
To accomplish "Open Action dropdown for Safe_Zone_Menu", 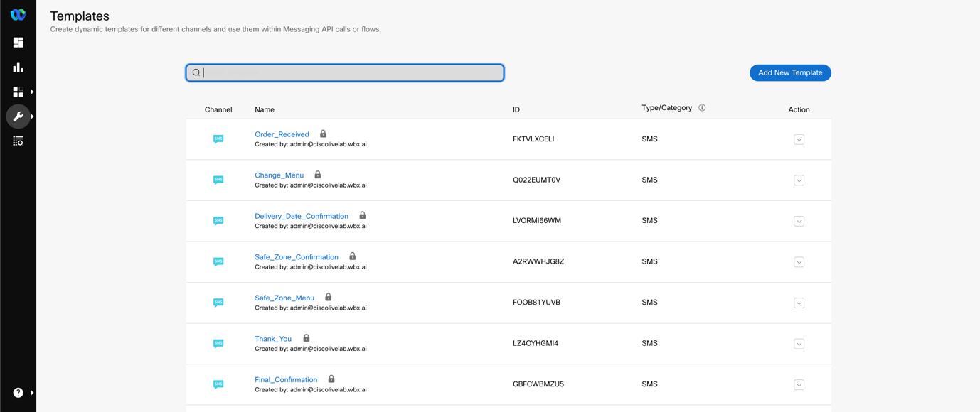I will click(x=799, y=303).
